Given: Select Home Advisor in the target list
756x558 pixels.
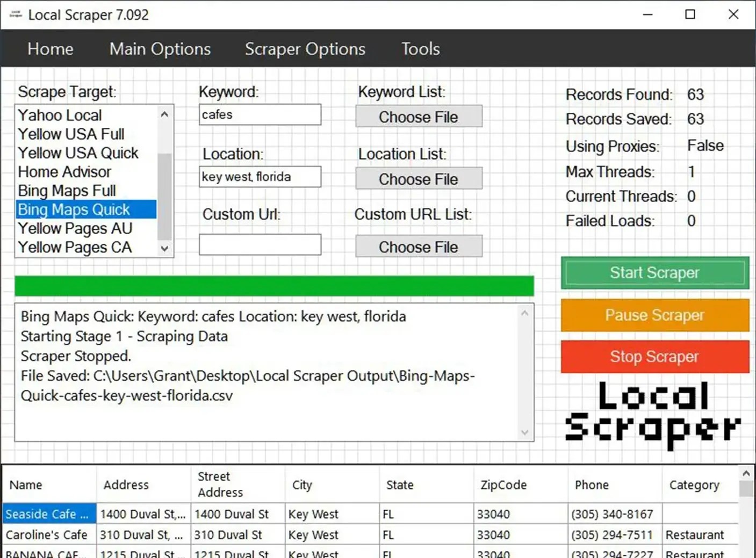Looking at the screenshot, I should click(x=64, y=171).
